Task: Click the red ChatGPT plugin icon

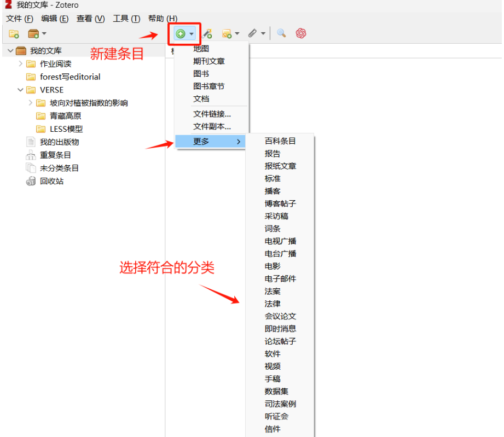Action: coord(301,33)
